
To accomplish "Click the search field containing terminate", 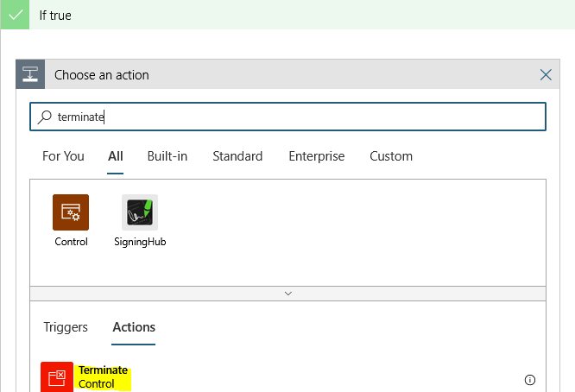I will [287, 117].
